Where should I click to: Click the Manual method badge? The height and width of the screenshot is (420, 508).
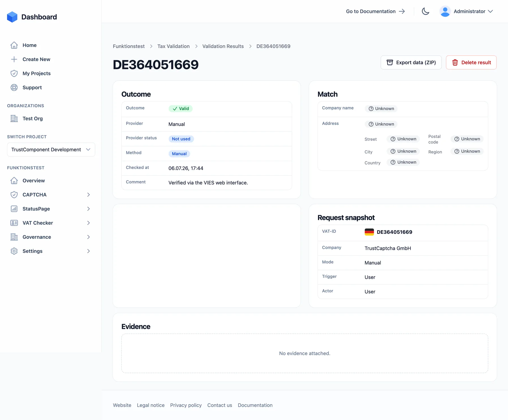179,154
